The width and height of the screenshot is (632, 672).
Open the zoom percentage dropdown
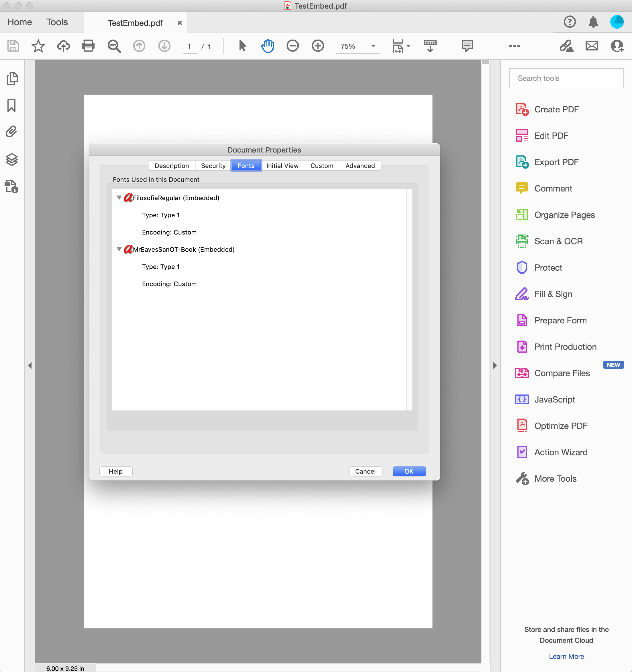[373, 46]
